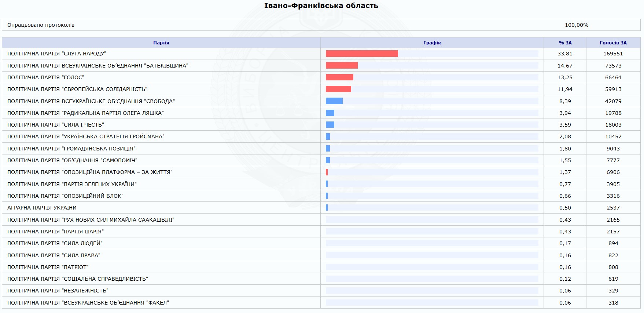
Task: Click the "Опрацьовано протоколів" label
Action: (x=41, y=25)
